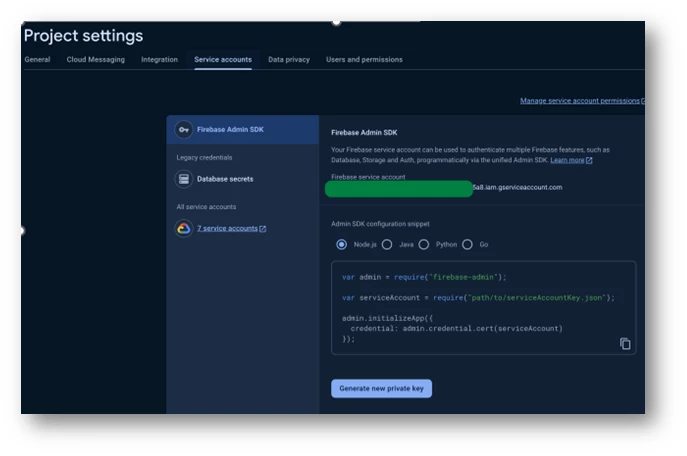This screenshot has height=456, width=687.
Task: Click the iam.gserviceaccount.com email text
Action: tap(517, 187)
